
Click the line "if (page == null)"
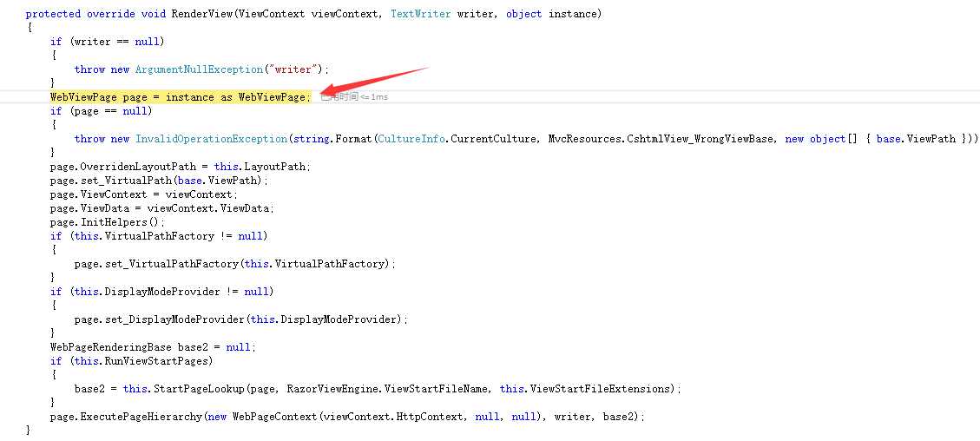102,111
